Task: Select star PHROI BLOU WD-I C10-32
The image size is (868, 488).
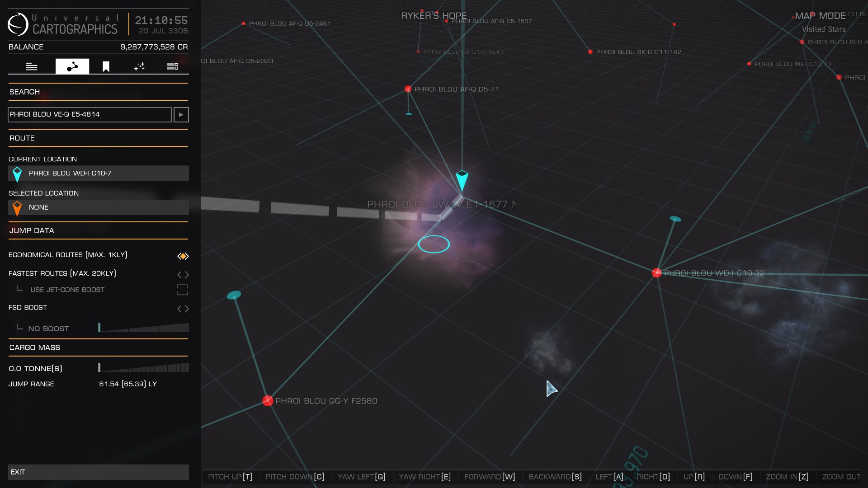Action: point(657,273)
